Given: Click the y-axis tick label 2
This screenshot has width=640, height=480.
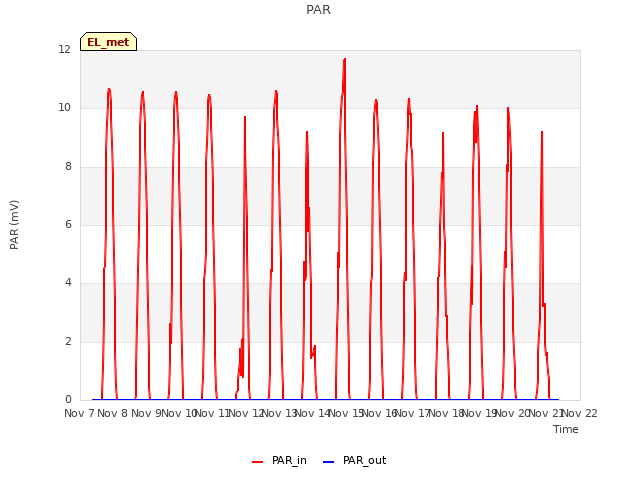Looking at the screenshot, I should [x=68, y=342].
